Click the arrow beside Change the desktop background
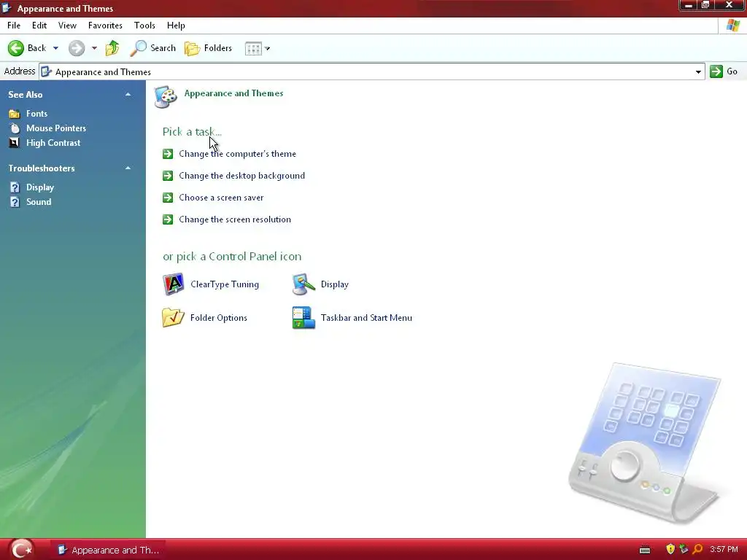The height and width of the screenshot is (560, 747). click(168, 176)
